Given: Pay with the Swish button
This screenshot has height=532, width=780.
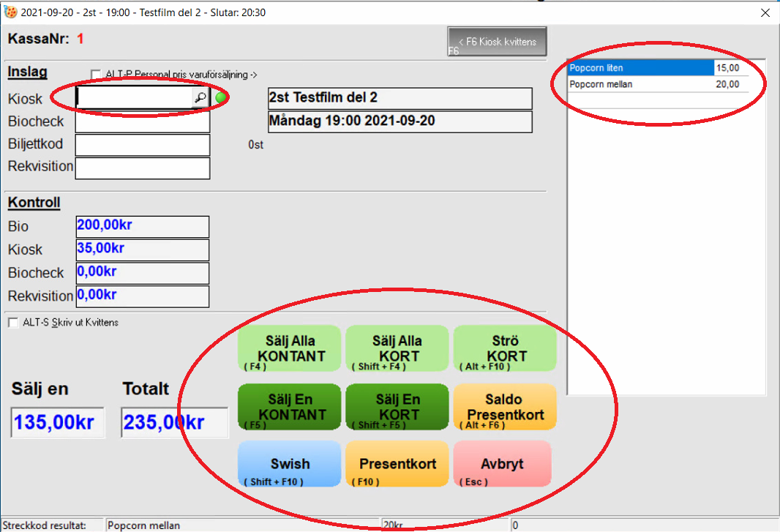Looking at the screenshot, I should pos(289,465).
